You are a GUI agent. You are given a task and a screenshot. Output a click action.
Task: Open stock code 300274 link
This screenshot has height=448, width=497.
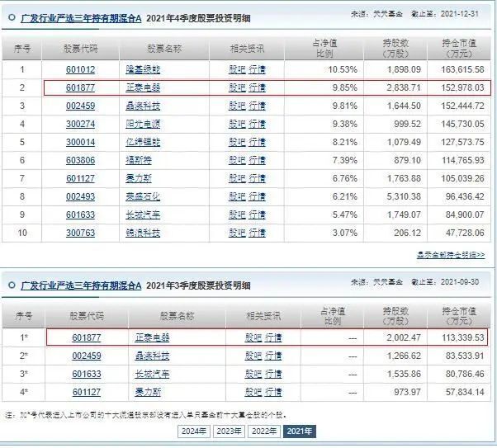click(81, 124)
